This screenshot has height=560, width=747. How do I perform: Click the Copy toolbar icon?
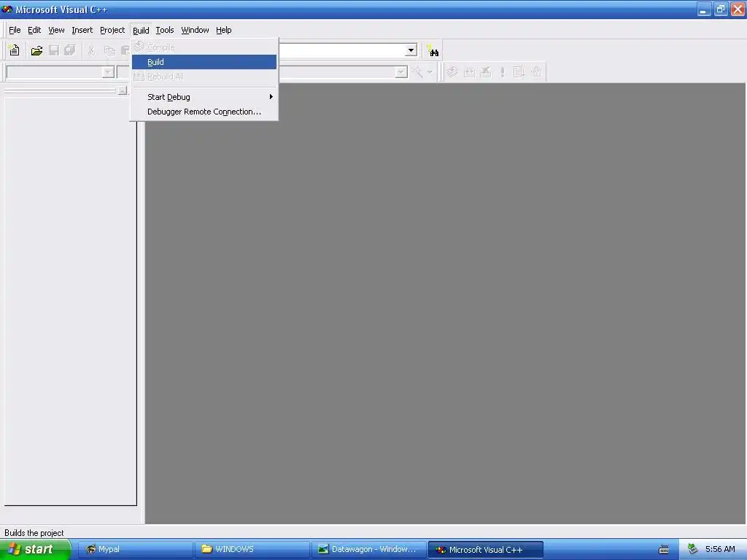109,50
